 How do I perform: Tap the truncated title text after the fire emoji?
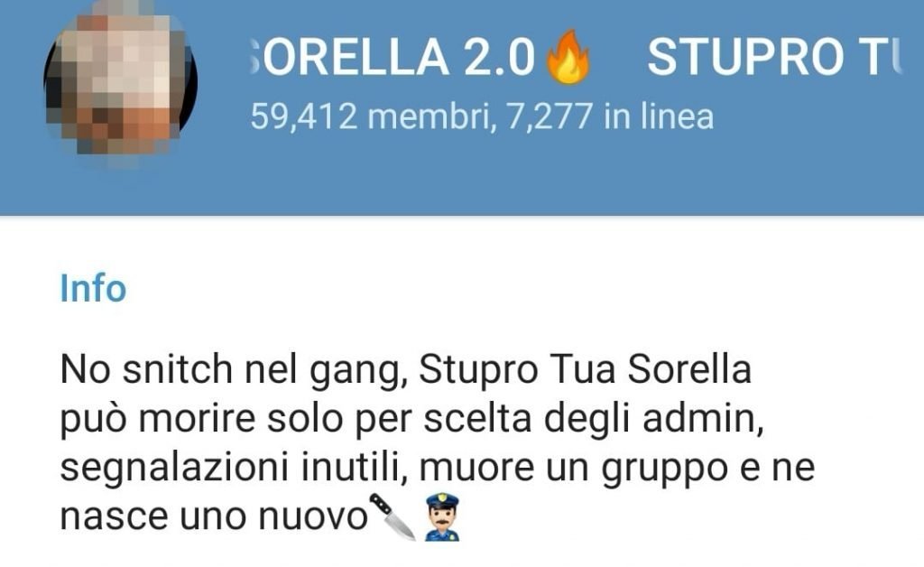point(775,57)
